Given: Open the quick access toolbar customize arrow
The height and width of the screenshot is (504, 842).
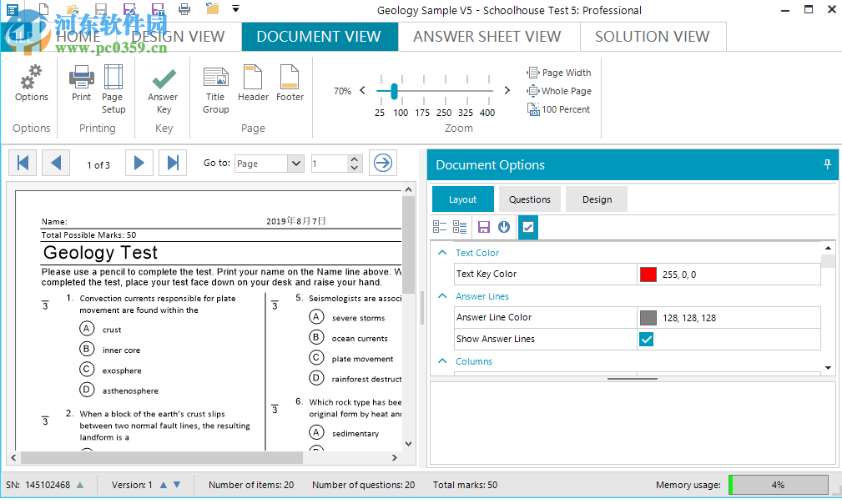Looking at the screenshot, I should click(235, 8).
